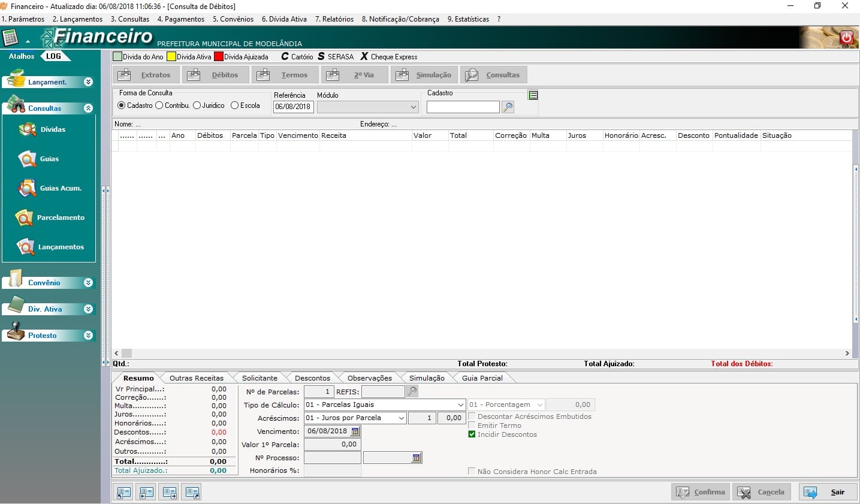Open the Vencimento calendar picker
860x504 pixels.
click(355, 431)
